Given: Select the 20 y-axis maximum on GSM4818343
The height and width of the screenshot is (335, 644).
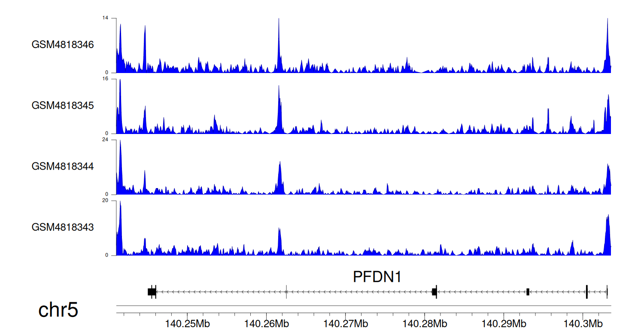Looking at the screenshot, I should pos(105,201).
